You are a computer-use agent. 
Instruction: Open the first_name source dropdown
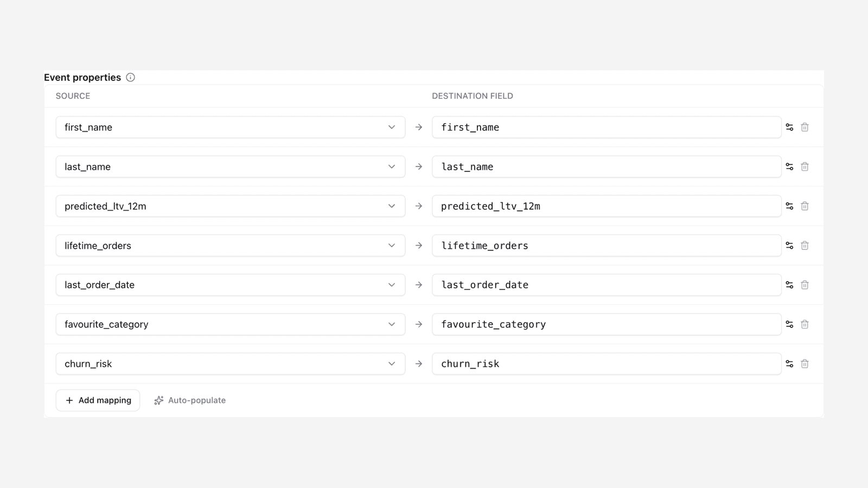(231, 127)
